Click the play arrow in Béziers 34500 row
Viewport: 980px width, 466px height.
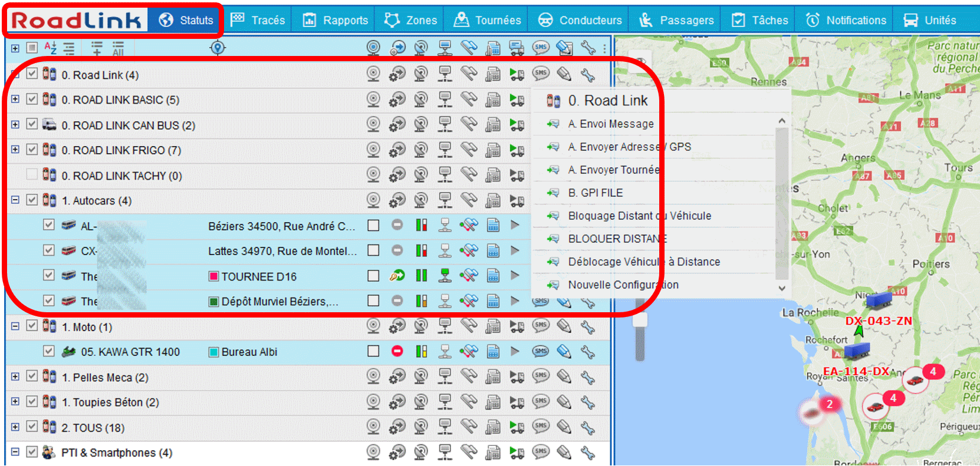click(515, 225)
